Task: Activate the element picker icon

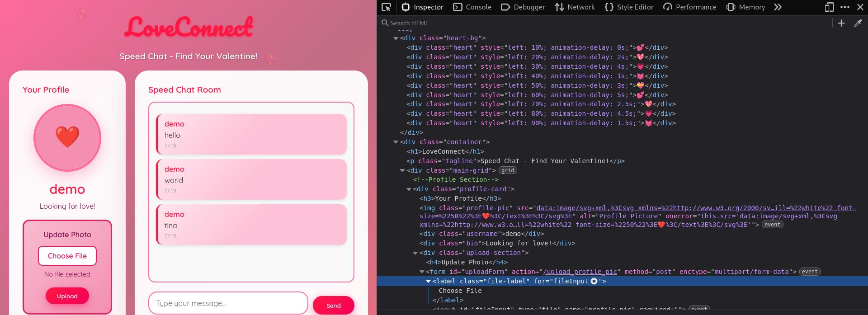Action: coord(386,7)
